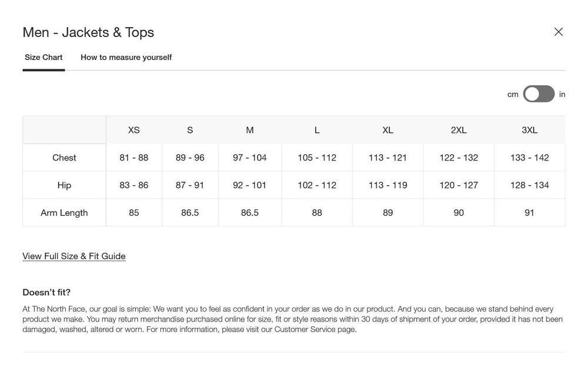The height and width of the screenshot is (375, 588).
Task: Click the XS size column header
Action: [134, 130]
